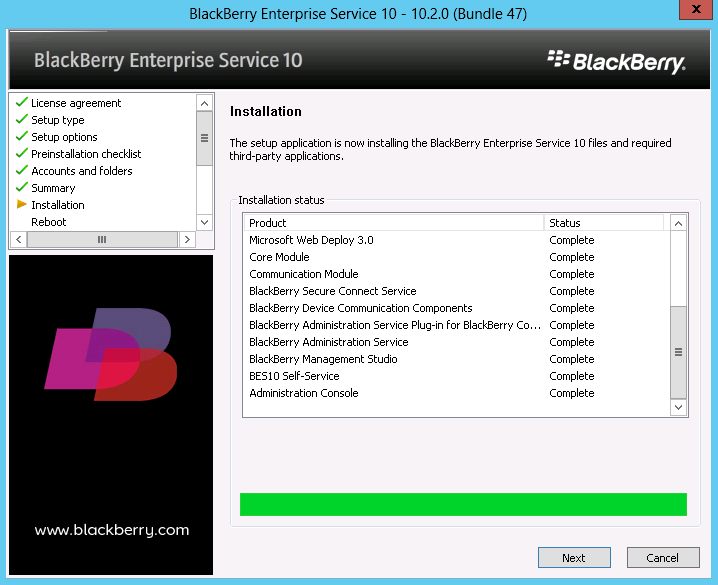Screen dimensions: 718x585
Task: Click steps list scroll left arrow
Action: (18, 239)
